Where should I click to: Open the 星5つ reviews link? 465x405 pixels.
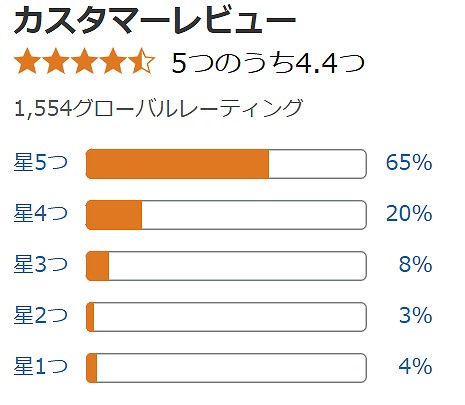pos(41,163)
